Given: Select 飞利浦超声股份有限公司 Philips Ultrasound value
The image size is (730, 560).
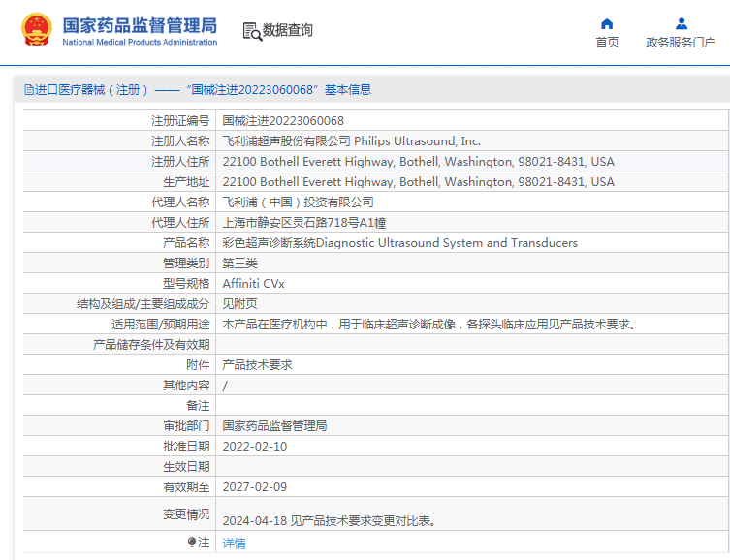Looking at the screenshot, I should click(352, 141).
